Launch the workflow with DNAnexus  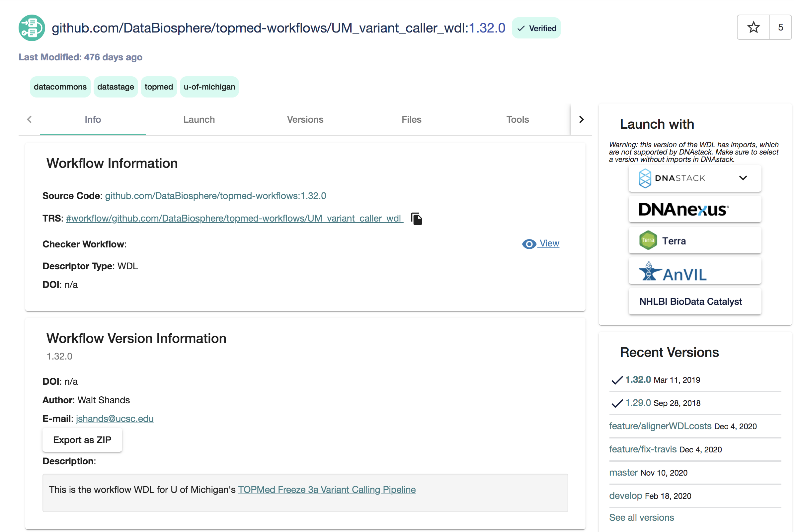[x=695, y=209]
